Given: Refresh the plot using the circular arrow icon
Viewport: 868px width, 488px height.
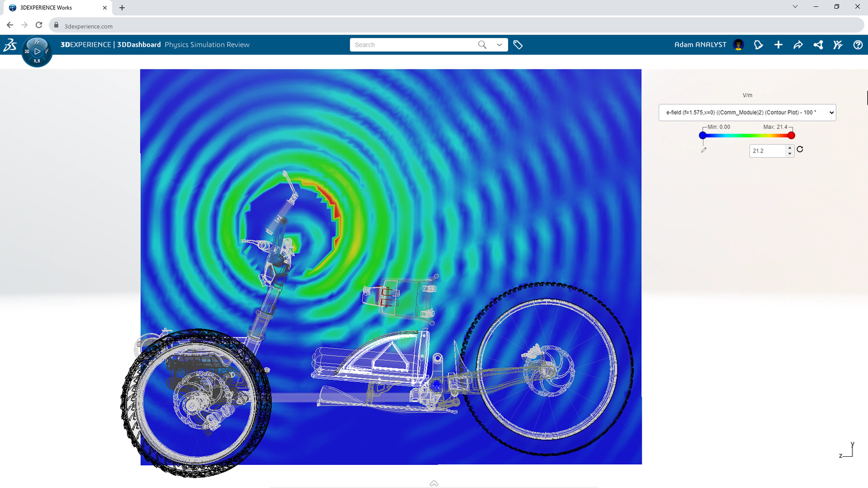Looking at the screenshot, I should (799, 149).
